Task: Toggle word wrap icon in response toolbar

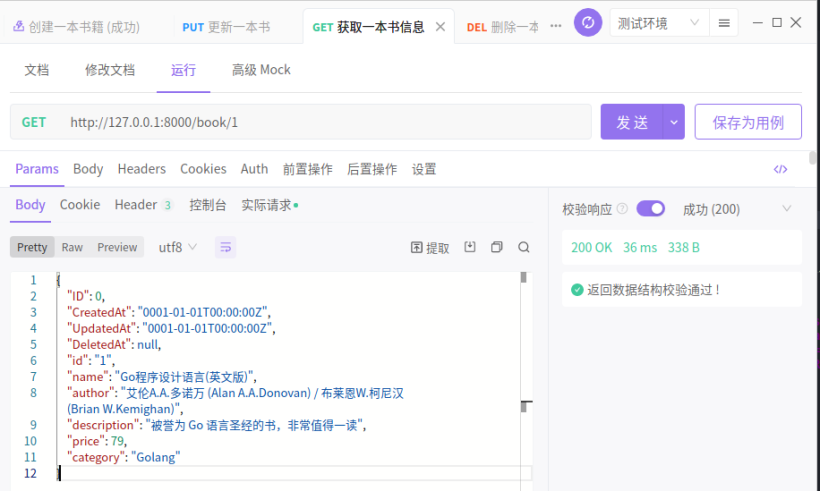Action: pos(226,247)
